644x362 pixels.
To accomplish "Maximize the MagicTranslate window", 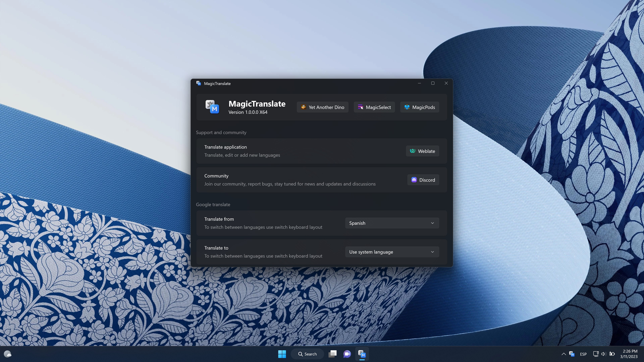I will point(433,83).
